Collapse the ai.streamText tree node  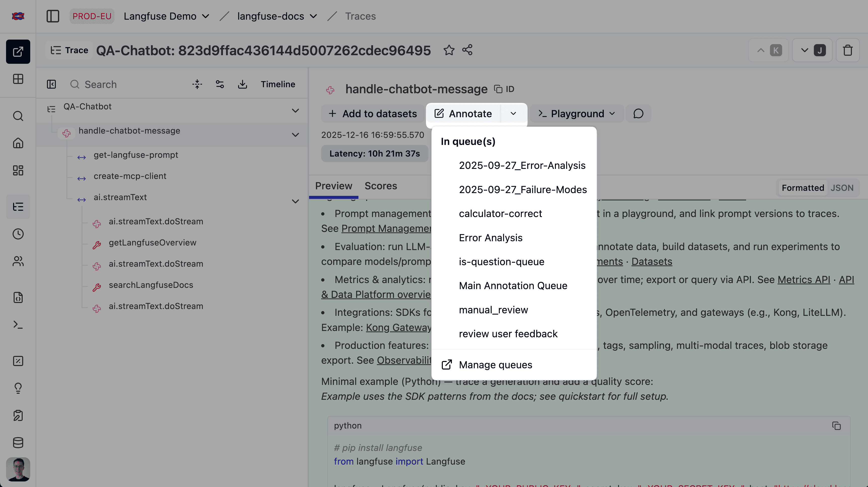(x=295, y=201)
